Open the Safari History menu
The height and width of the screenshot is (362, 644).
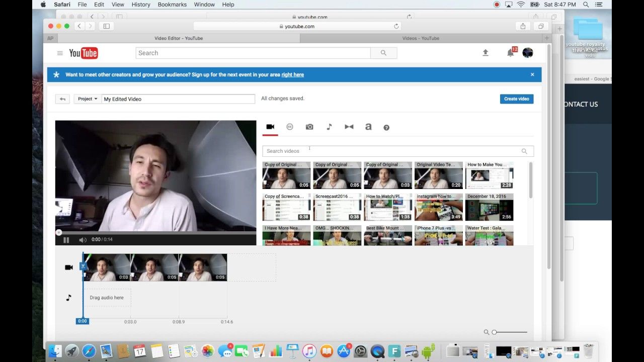click(141, 5)
